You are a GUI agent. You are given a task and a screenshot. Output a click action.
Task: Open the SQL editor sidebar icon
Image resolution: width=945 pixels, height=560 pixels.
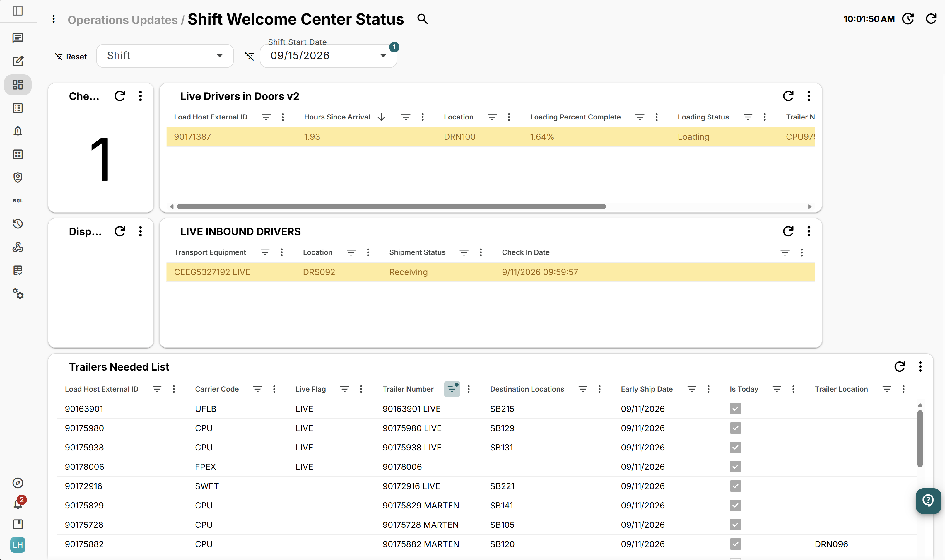[x=18, y=201]
